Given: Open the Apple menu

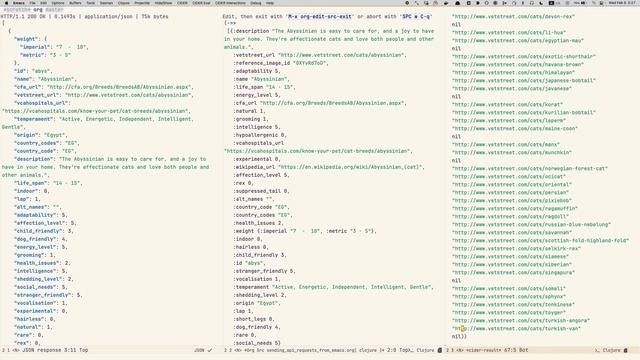Looking at the screenshot, I should coord(6,3).
